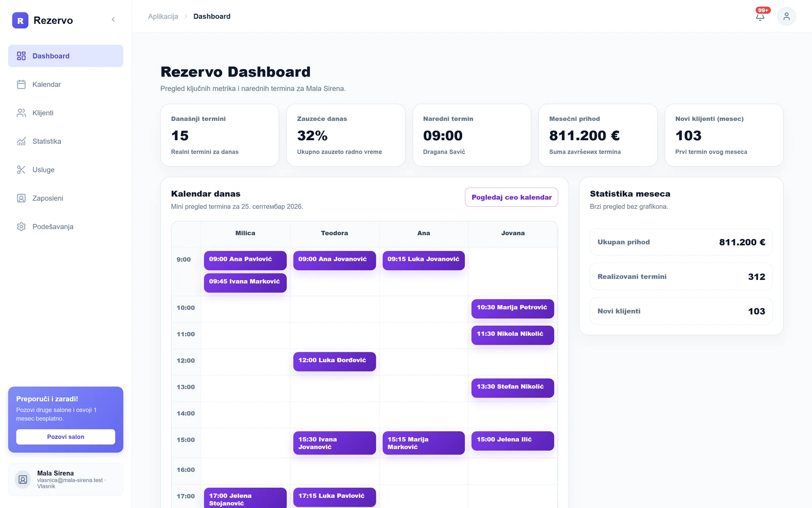The width and height of the screenshot is (812, 508).
Task: Open the 13:30 Stefan Nikolić appointment
Action: [x=513, y=388]
